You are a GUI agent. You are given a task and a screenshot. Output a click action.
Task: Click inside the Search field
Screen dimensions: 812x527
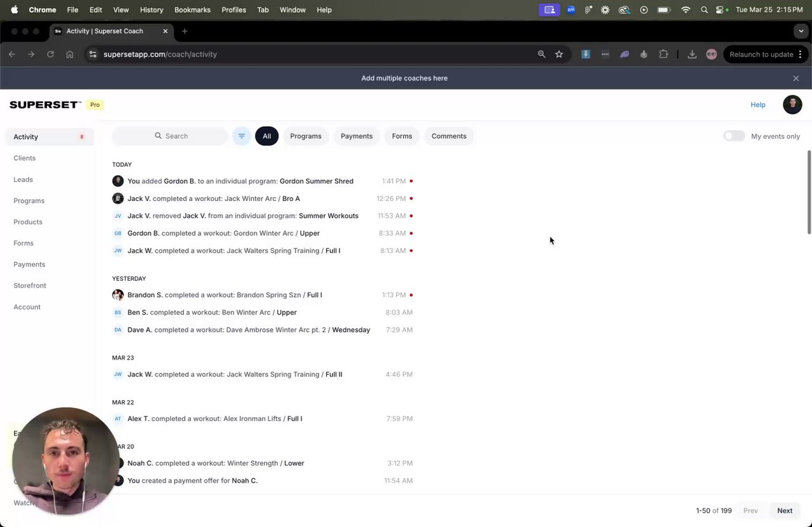[170, 136]
